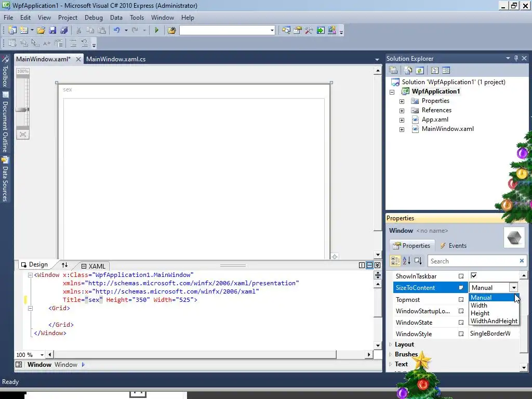532x399 pixels.
Task: Start debugging with the green play icon
Action: 156,31
